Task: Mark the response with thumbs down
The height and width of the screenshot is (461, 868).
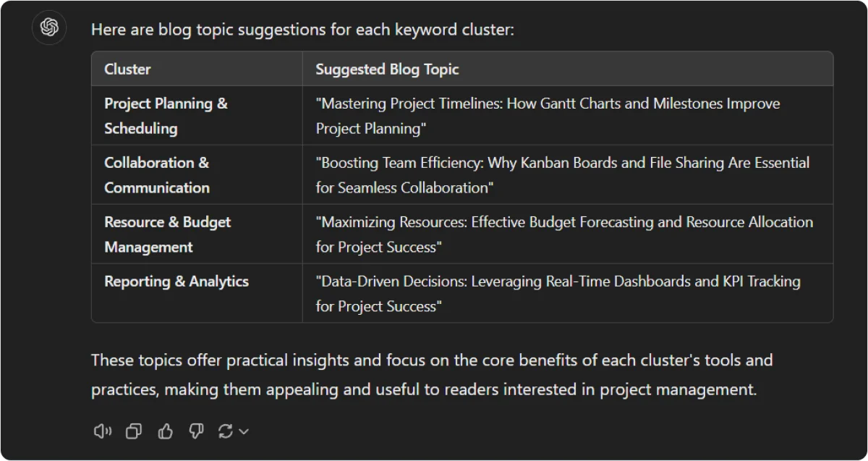Action: [196, 431]
